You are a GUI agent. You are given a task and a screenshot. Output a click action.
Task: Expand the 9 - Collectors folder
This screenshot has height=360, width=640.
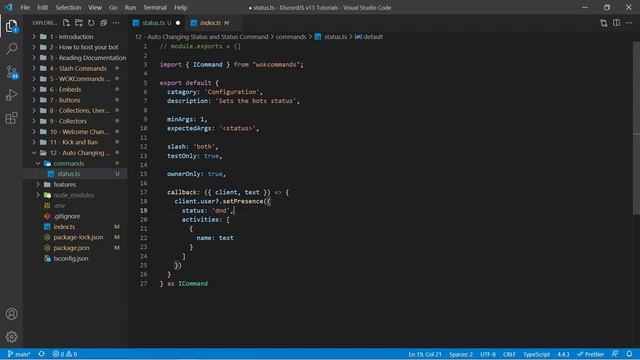tap(75, 121)
